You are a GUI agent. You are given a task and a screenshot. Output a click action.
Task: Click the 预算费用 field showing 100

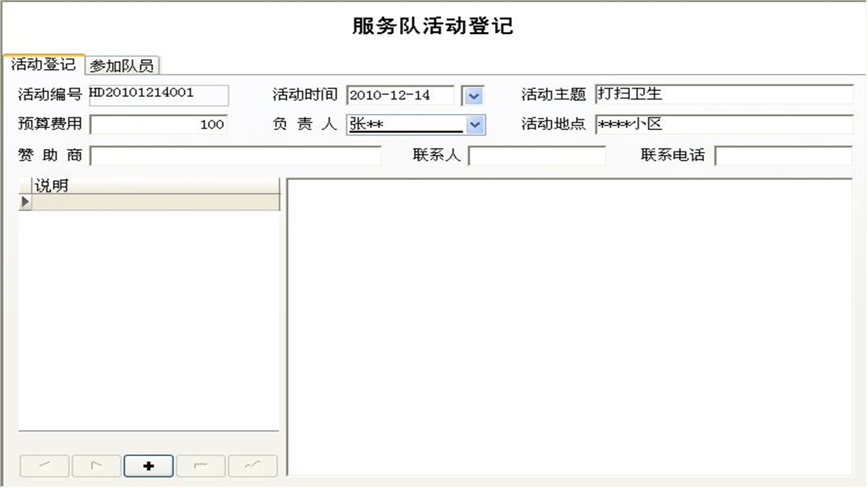pyautogui.click(x=158, y=125)
